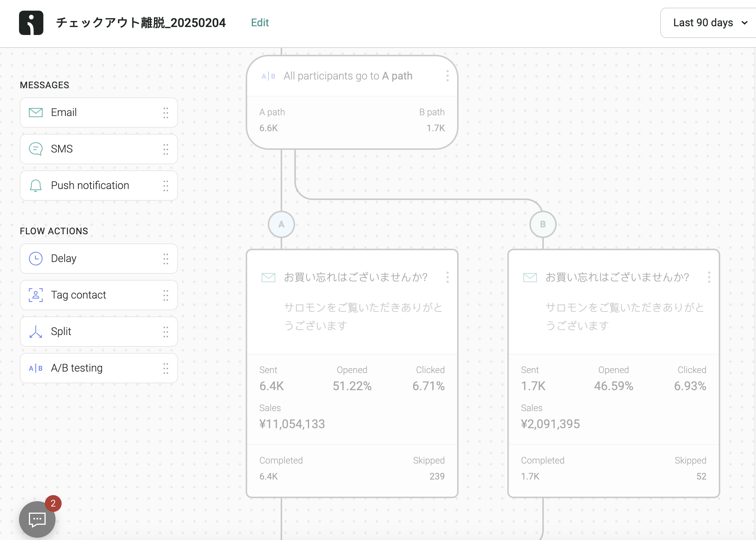Select the Tag contact flow action
The image size is (756, 540).
(99, 295)
